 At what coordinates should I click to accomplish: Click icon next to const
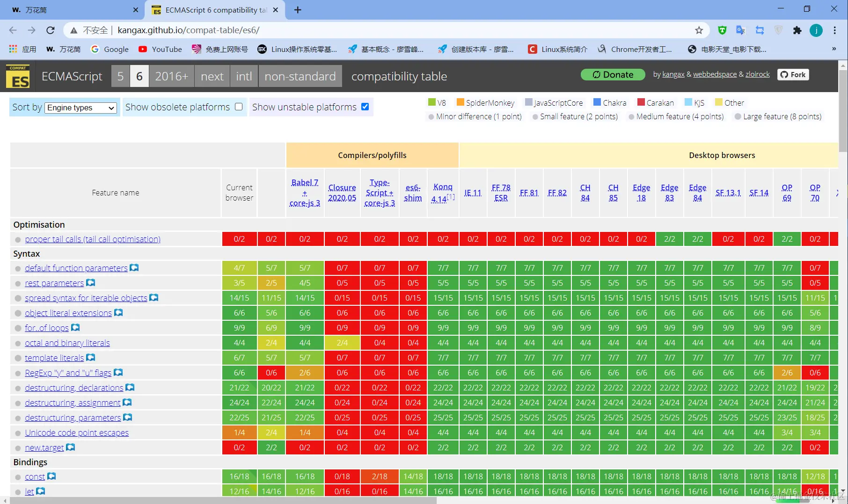(51, 476)
